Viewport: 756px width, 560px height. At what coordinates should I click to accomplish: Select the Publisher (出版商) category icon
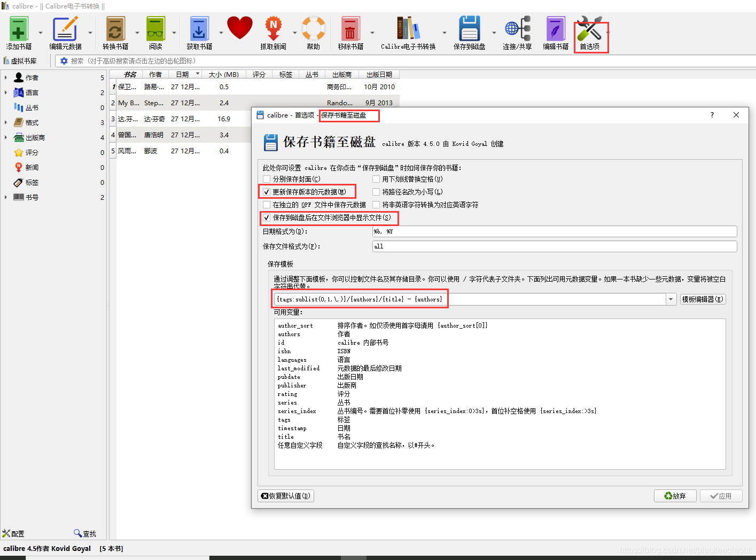pos(19,137)
